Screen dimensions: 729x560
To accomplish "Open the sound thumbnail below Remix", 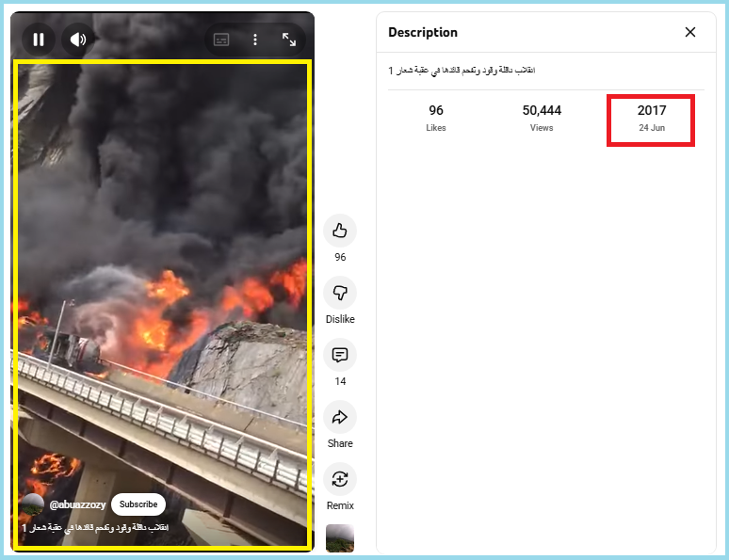I will point(340,538).
